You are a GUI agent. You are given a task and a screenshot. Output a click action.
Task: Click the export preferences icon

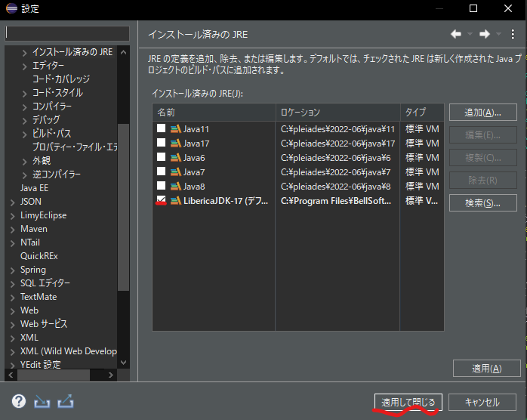(x=66, y=401)
